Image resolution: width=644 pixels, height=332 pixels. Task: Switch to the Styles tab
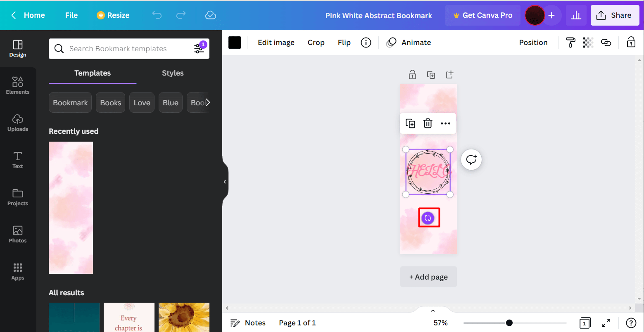pyautogui.click(x=173, y=73)
